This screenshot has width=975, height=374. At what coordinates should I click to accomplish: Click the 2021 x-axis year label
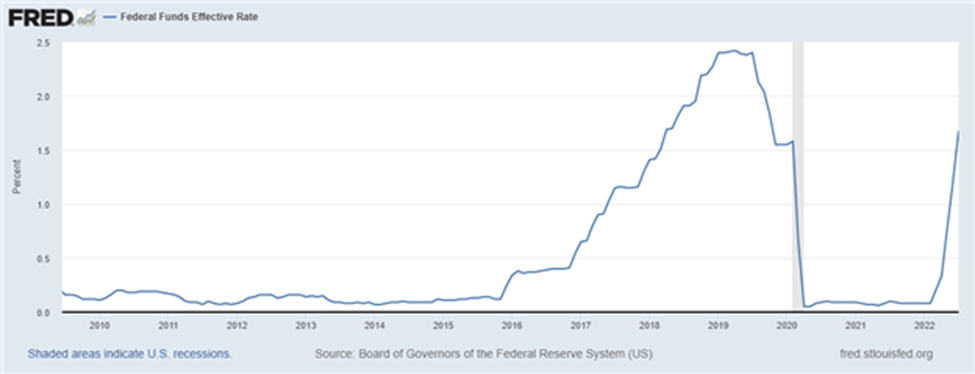(856, 325)
